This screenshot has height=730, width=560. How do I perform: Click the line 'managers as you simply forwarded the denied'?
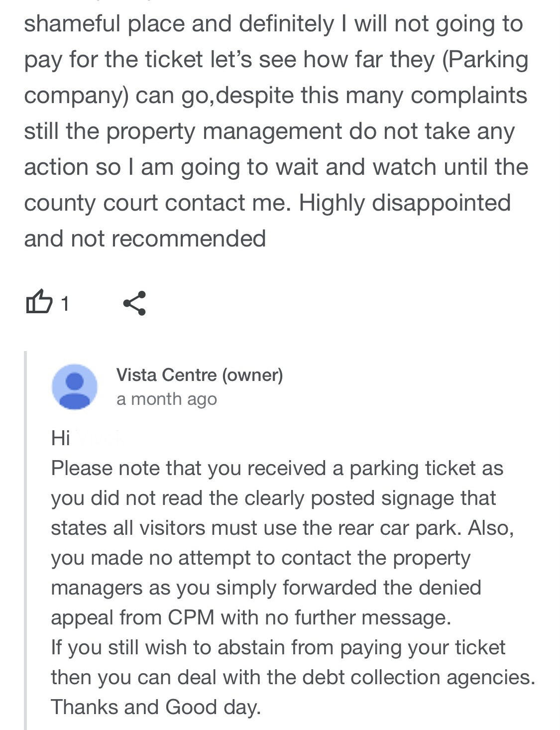coord(266,588)
